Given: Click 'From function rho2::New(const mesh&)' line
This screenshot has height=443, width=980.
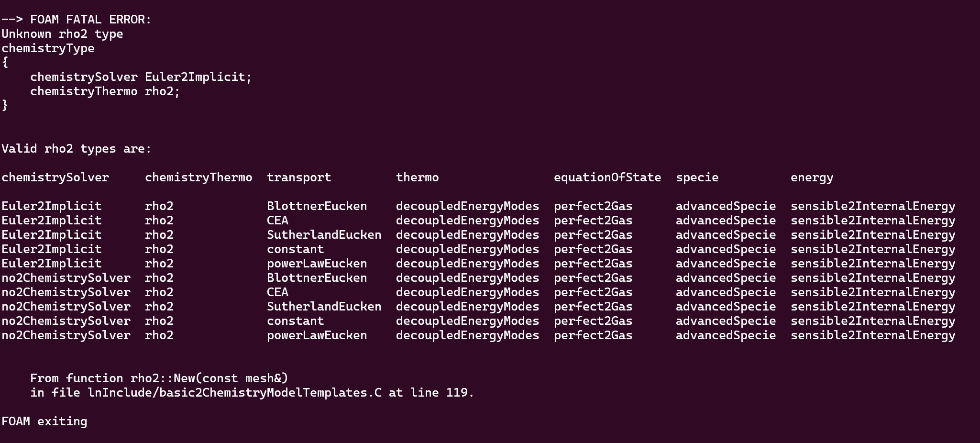Looking at the screenshot, I should [x=159, y=378].
